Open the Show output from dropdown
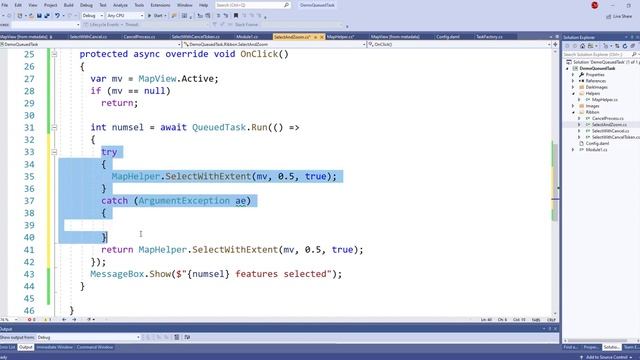640x360 pixels. click(89, 337)
